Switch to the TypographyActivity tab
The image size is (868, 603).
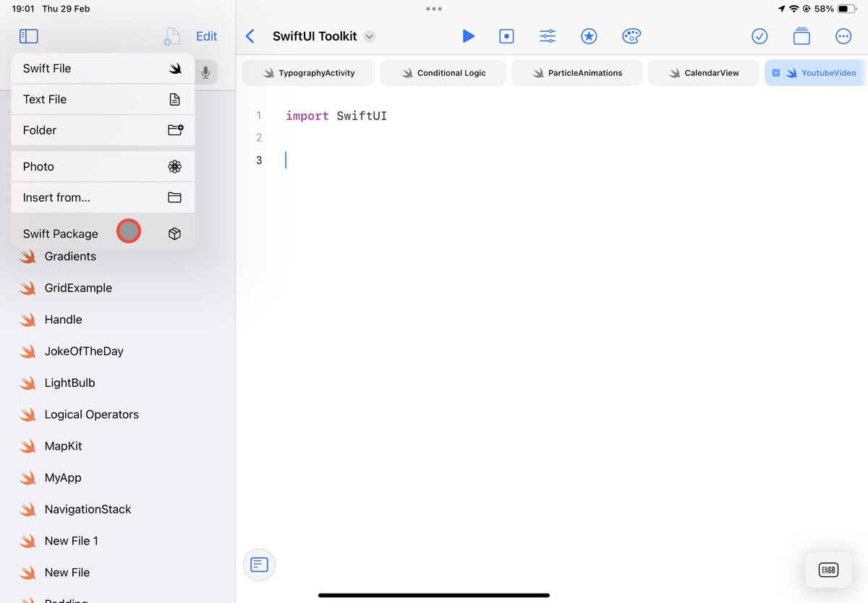click(308, 73)
